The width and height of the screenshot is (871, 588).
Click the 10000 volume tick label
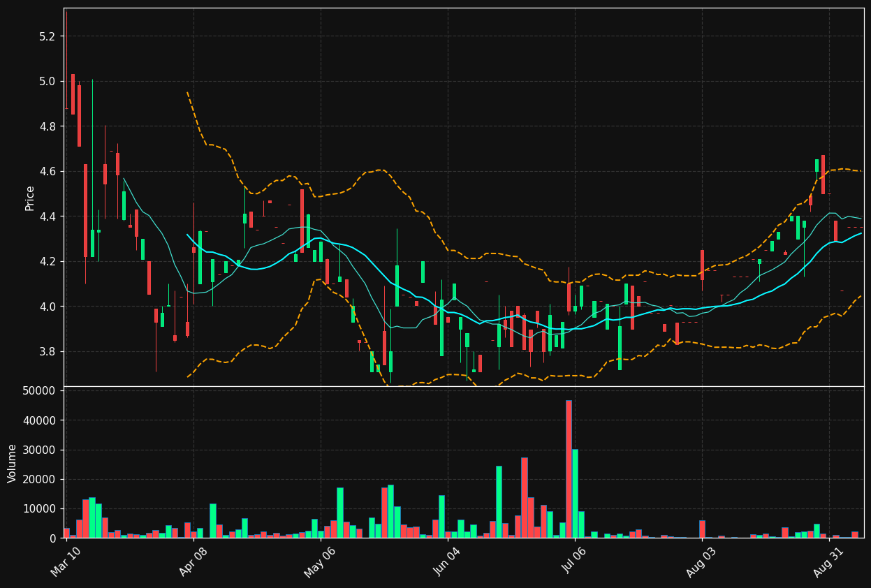click(39, 508)
